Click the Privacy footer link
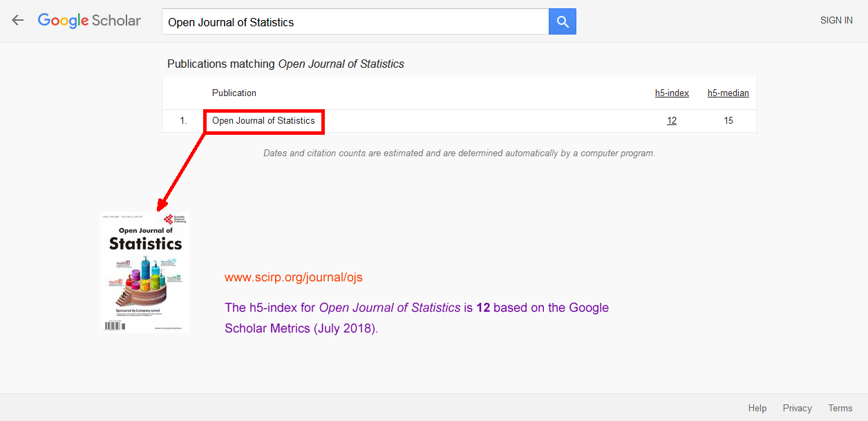Image resolution: width=868 pixels, height=421 pixels. (x=798, y=409)
